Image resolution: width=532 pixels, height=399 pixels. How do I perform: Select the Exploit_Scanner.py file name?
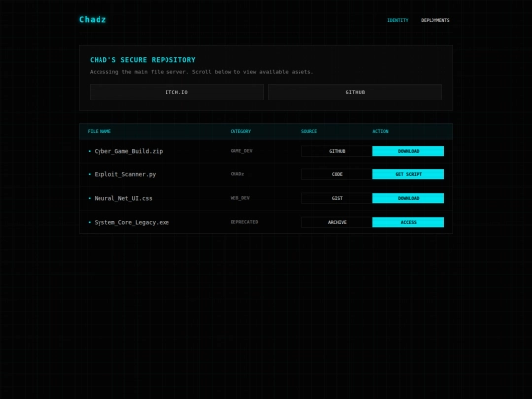coord(125,174)
